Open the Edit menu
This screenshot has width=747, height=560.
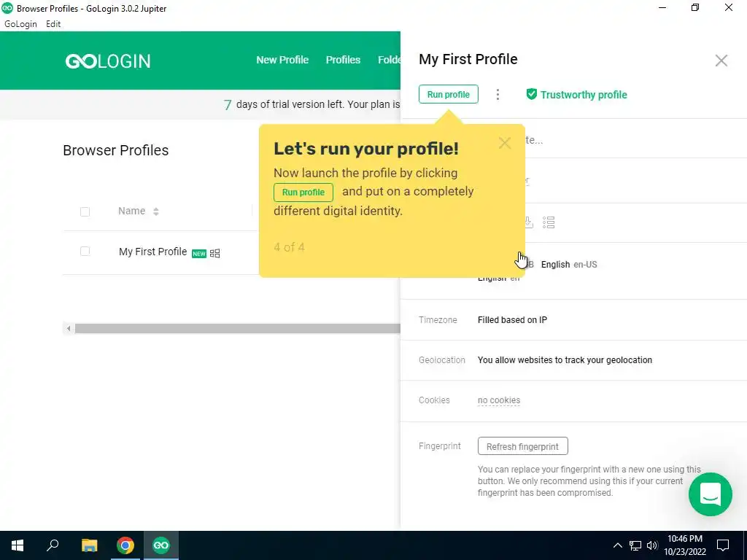(x=53, y=24)
